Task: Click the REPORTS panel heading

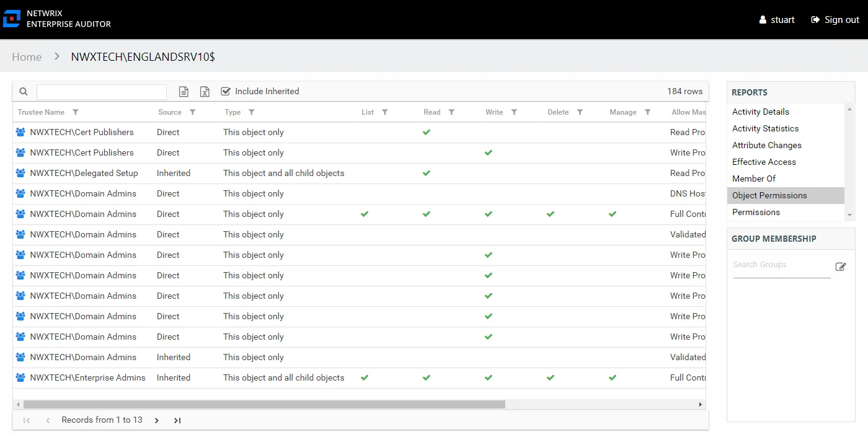Action: [749, 92]
